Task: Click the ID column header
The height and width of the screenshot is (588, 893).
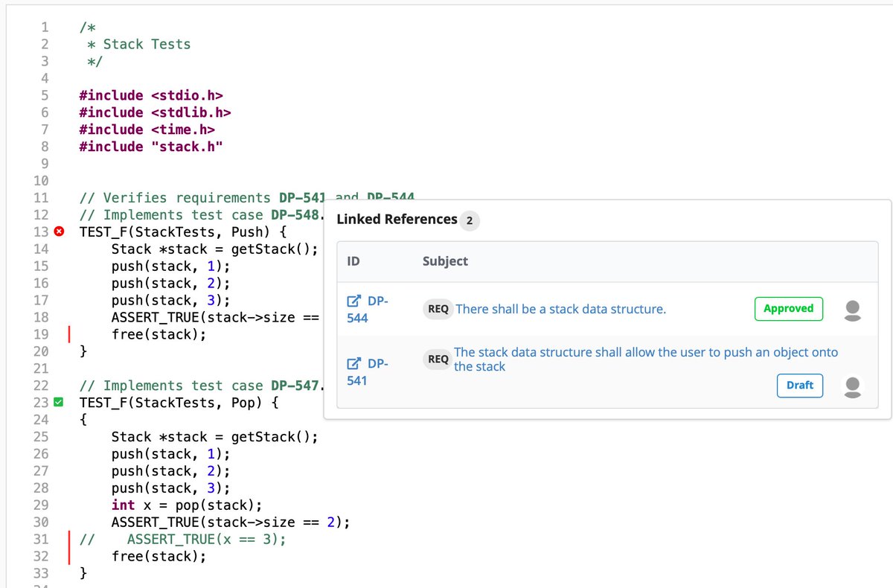Action: 353,261
